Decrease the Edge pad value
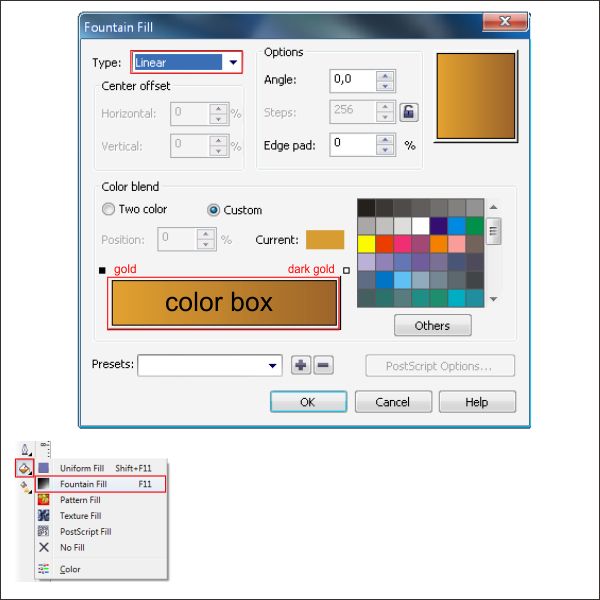Screen dimensions: 600x600 385,150
